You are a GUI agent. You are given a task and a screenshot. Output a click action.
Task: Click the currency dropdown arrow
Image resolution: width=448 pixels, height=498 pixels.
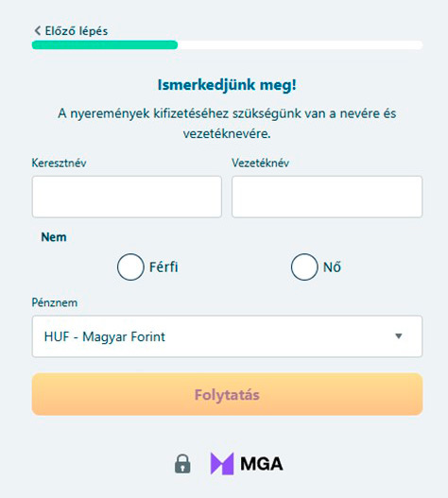399,336
